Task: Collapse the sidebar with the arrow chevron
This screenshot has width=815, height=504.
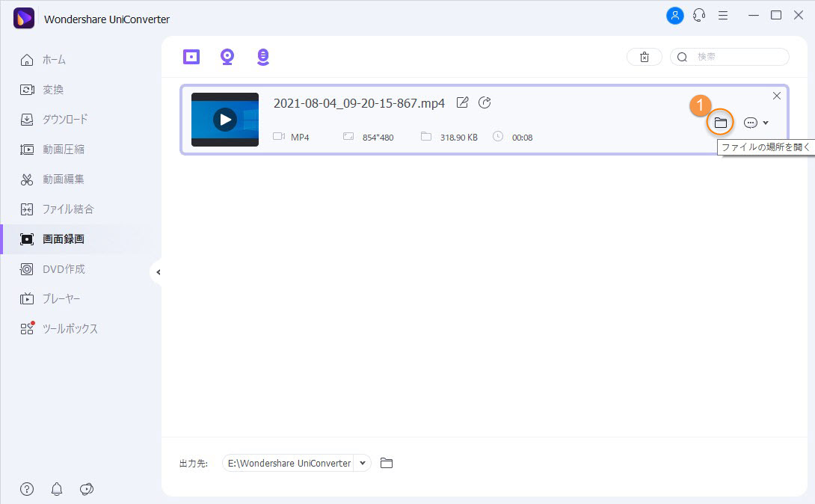Action: click(x=158, y=273)
